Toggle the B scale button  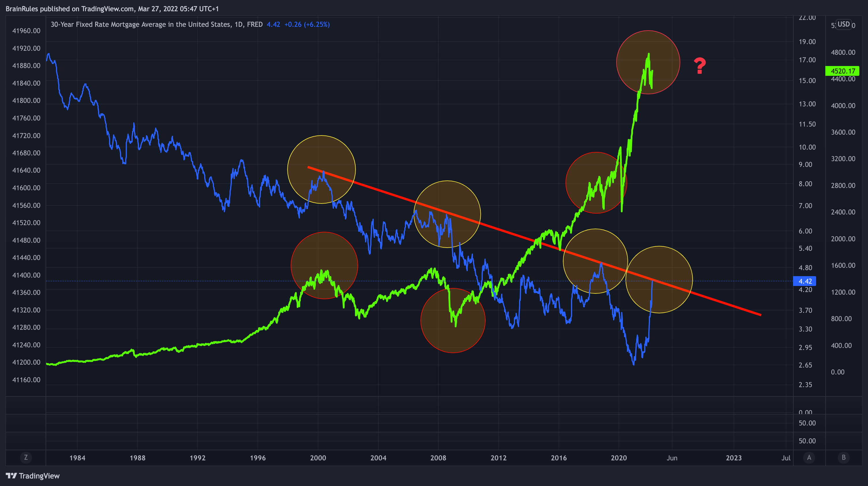tap(844, 457)
